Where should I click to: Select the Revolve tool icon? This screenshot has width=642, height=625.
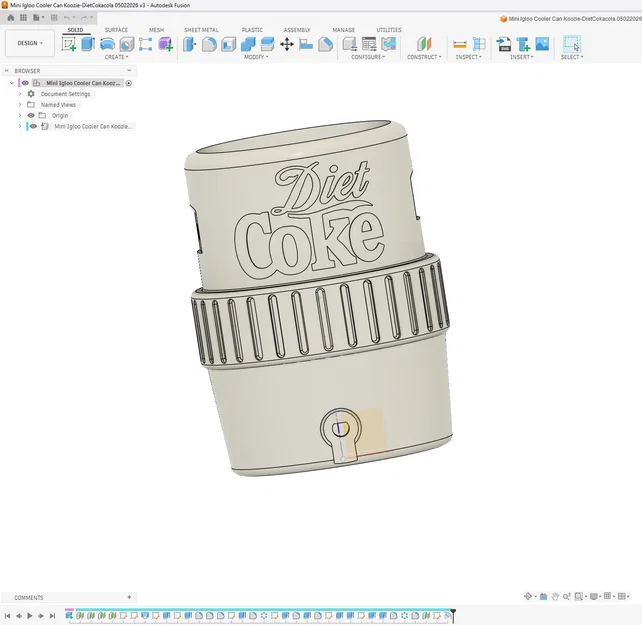[x=107, y=44]
